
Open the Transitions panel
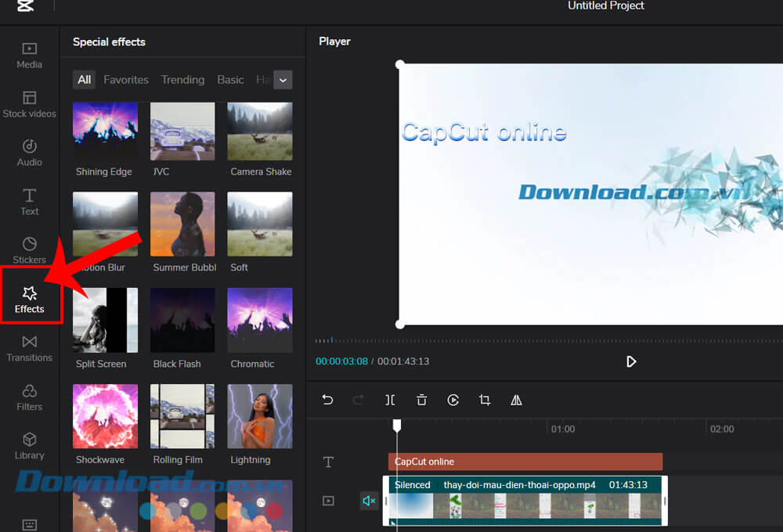pyautogui.click(x=29, y=348)
